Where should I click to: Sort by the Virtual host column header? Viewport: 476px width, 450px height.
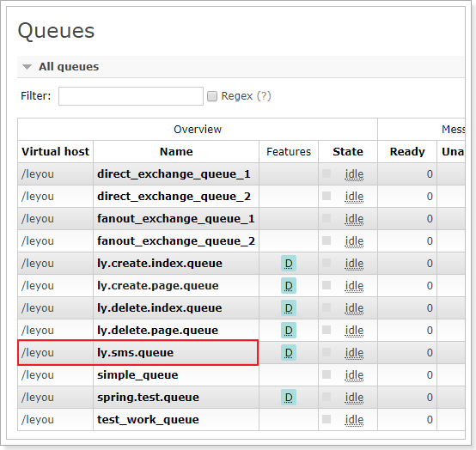pos(56,151)
